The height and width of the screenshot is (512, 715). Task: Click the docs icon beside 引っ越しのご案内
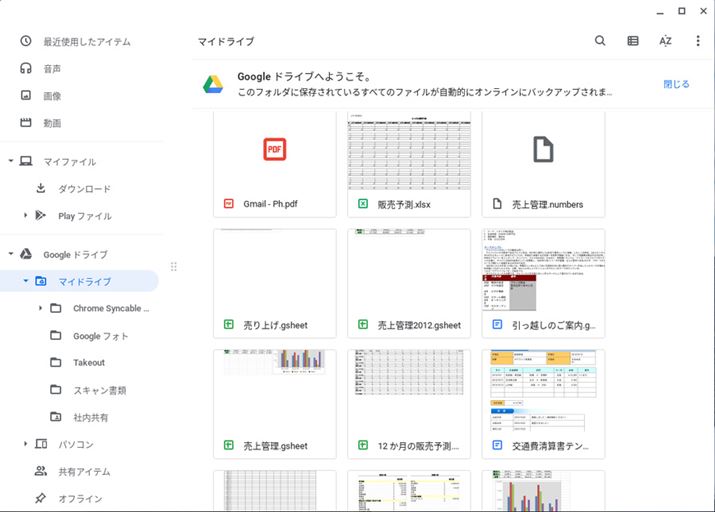pyautogui.click(x=497, y=325)
